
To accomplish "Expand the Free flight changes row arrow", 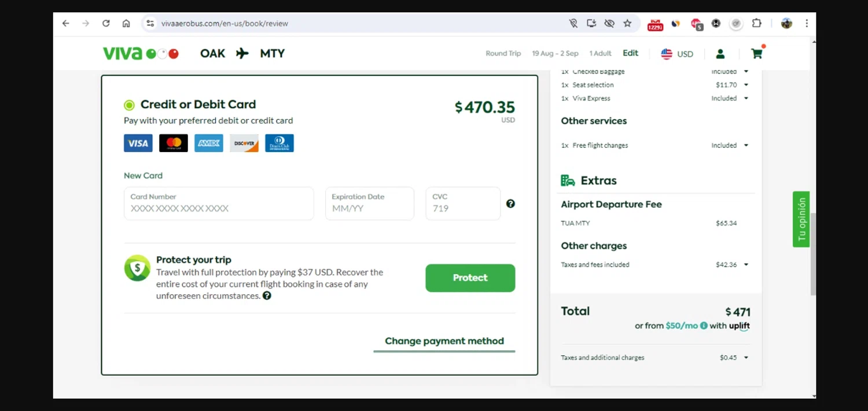I will 746,146.
